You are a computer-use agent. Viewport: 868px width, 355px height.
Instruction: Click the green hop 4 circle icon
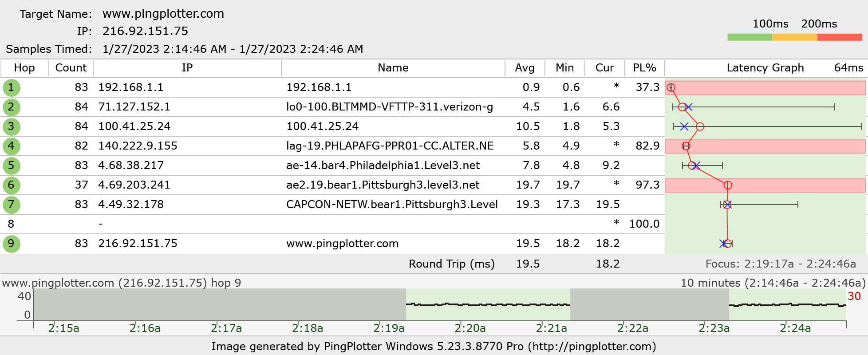point(11,146)
